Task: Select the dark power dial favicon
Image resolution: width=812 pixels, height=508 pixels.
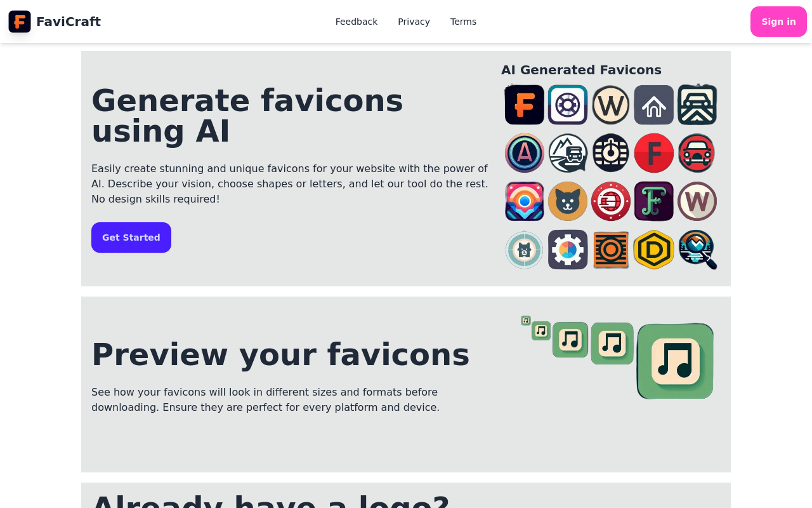Action: (611, 153)
